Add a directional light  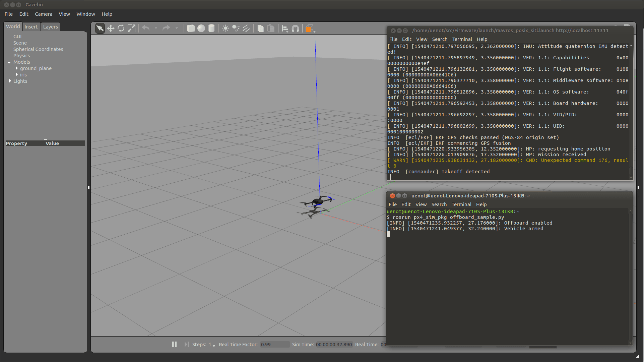[246, 28]
